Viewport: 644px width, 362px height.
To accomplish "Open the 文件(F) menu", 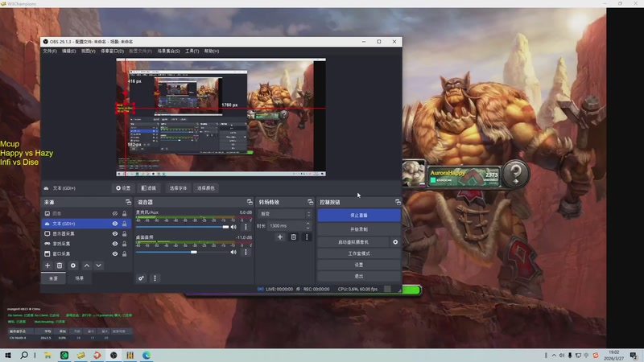I will (50, 51).
